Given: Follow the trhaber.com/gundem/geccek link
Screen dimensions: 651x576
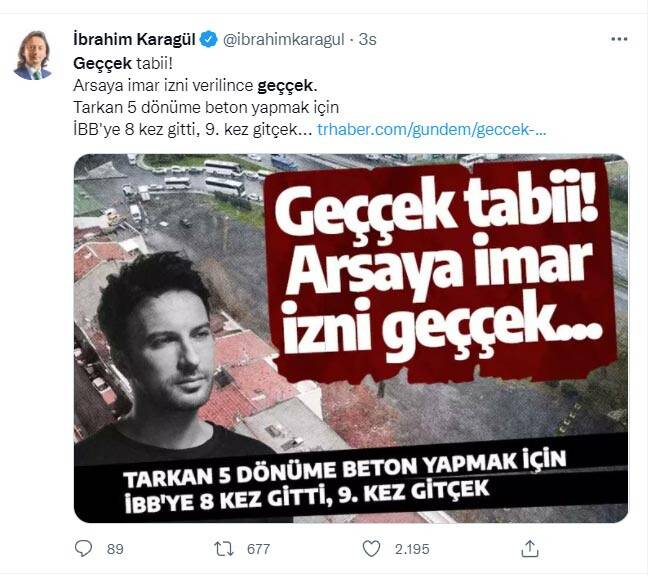Looking at the screenshot, I should (x=432, y=130).
